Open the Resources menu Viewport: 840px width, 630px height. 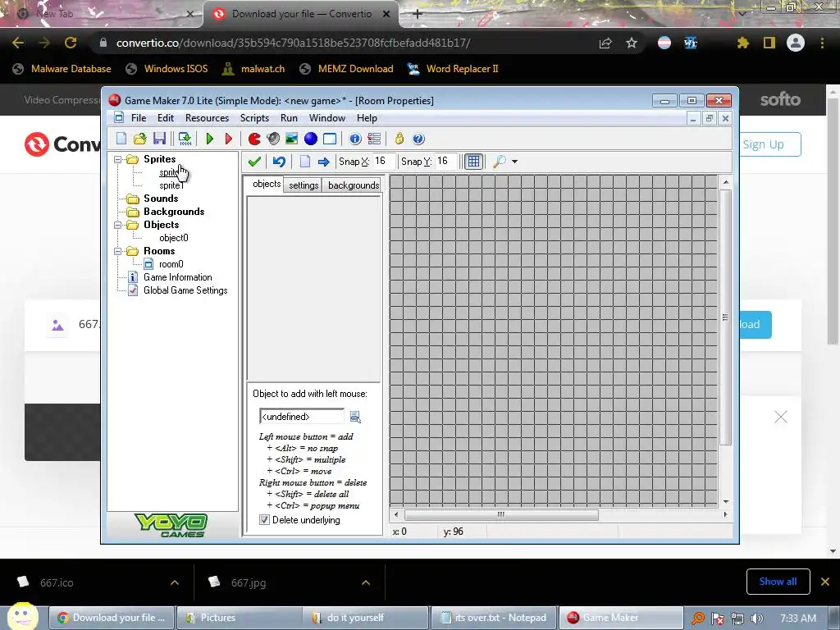pos(207,118)
